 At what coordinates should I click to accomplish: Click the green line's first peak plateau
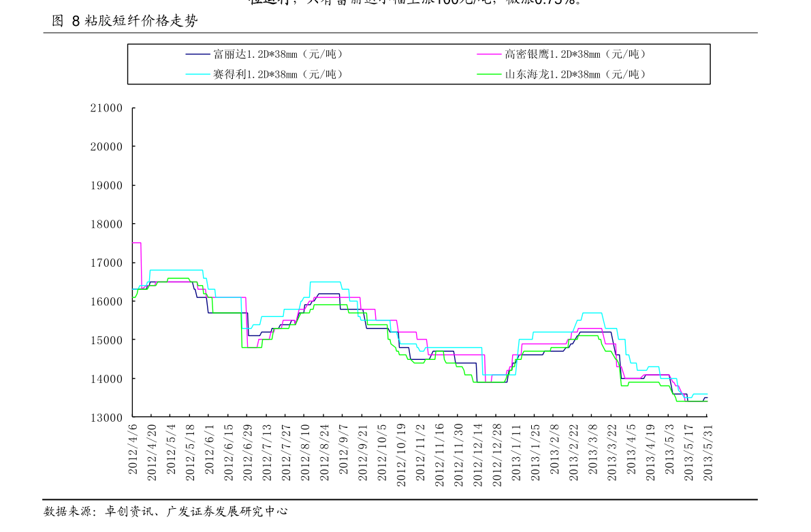(178, 278)
